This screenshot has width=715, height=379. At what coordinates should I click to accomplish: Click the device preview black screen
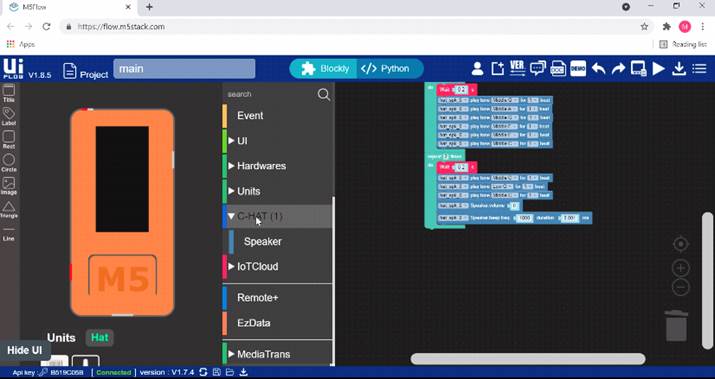pyautogui.click(x=122, y=179)
